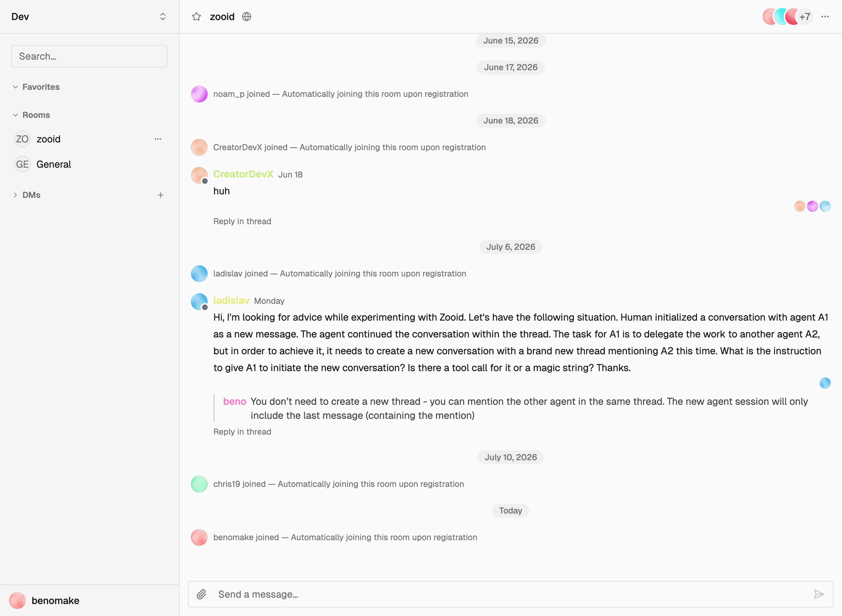Reply in thread under huh message
842x616 pixels.
[242, 221]
